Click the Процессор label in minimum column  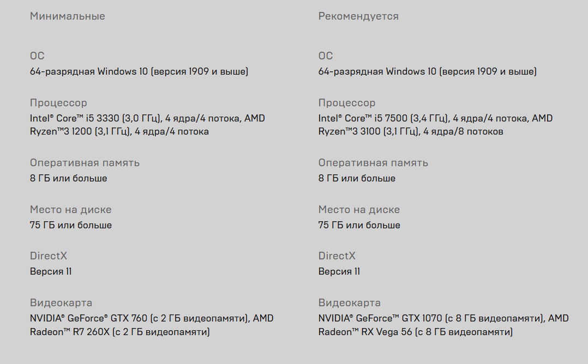pyautogui.click(x=58, y=103)
